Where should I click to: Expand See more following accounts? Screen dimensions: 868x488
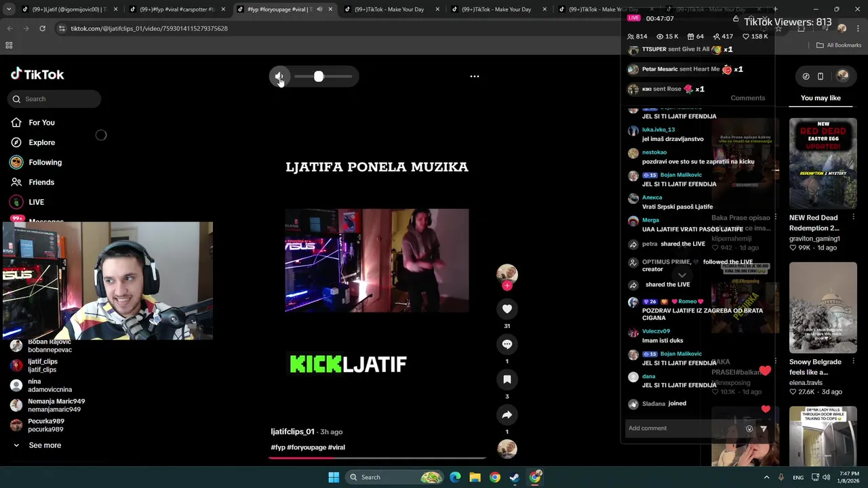click(x=45, y=445)
